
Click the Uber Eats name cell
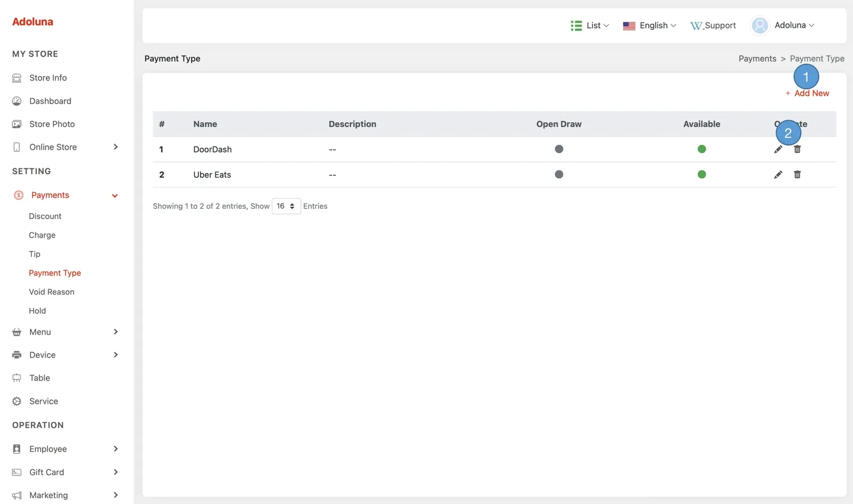(212, 175)
